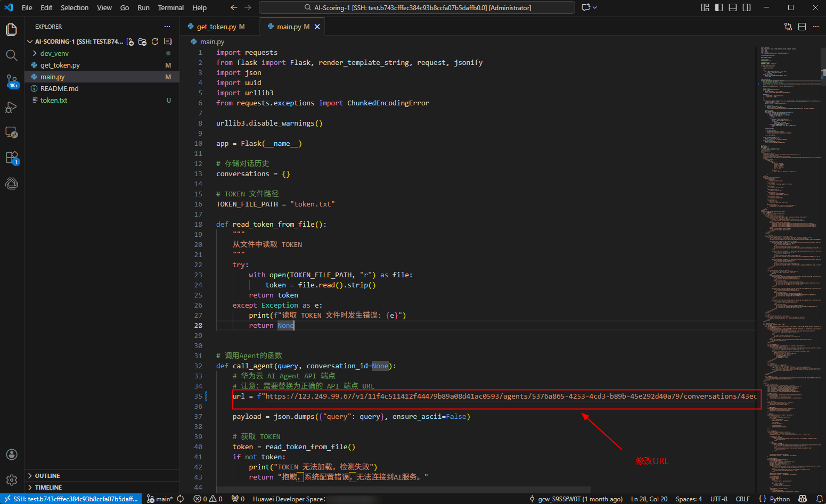This screenshot has width=826, height=504.
Task: Open the Search view in activity bar
Action: point(12,55)
